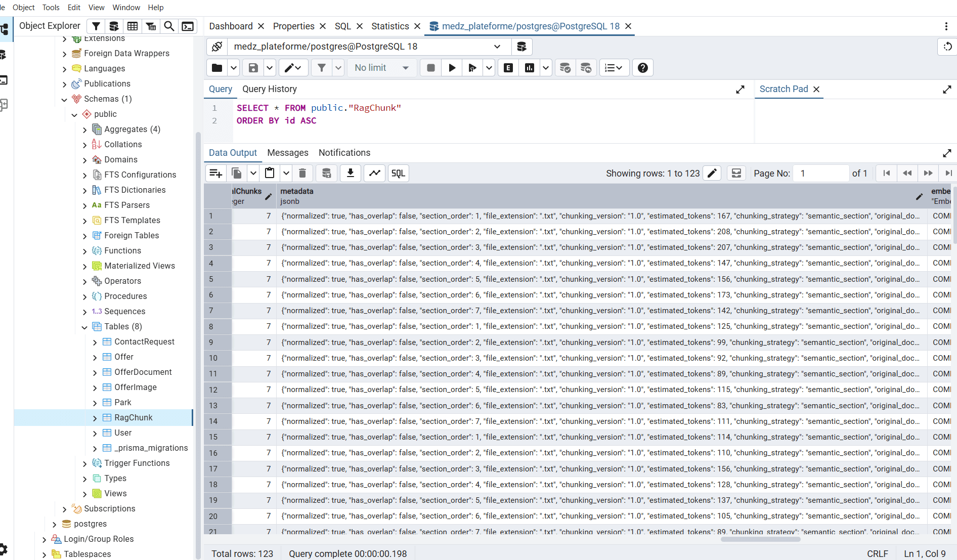
Task: Open query tool help question mark
Action: [x=642, y=68]
